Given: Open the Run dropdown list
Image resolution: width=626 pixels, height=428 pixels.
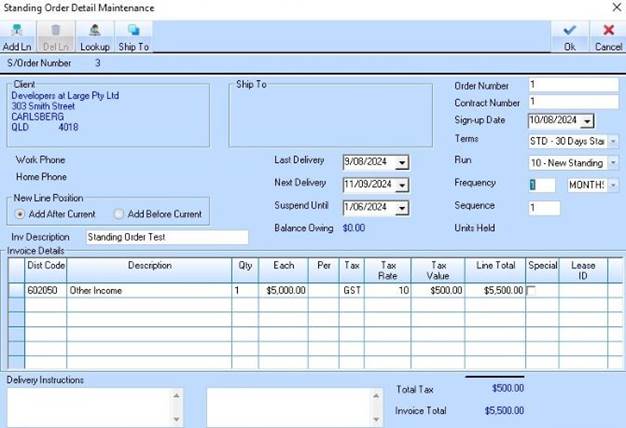Looking at the screenshot, I should click(x=611, y=162).
